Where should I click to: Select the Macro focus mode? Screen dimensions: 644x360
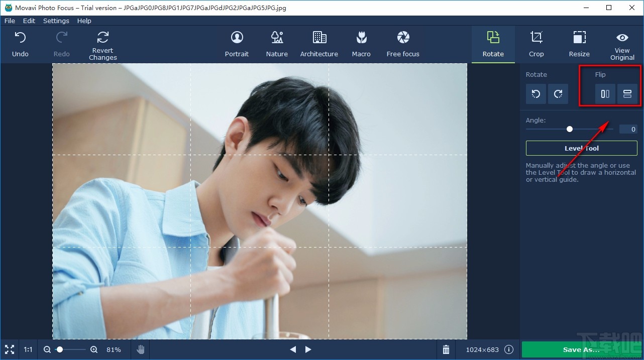(x=361, y=44)
